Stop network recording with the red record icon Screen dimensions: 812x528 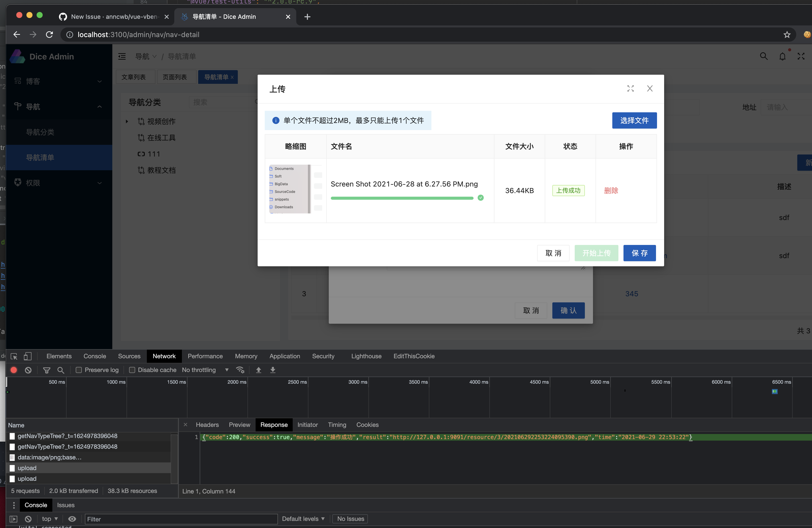14,370
